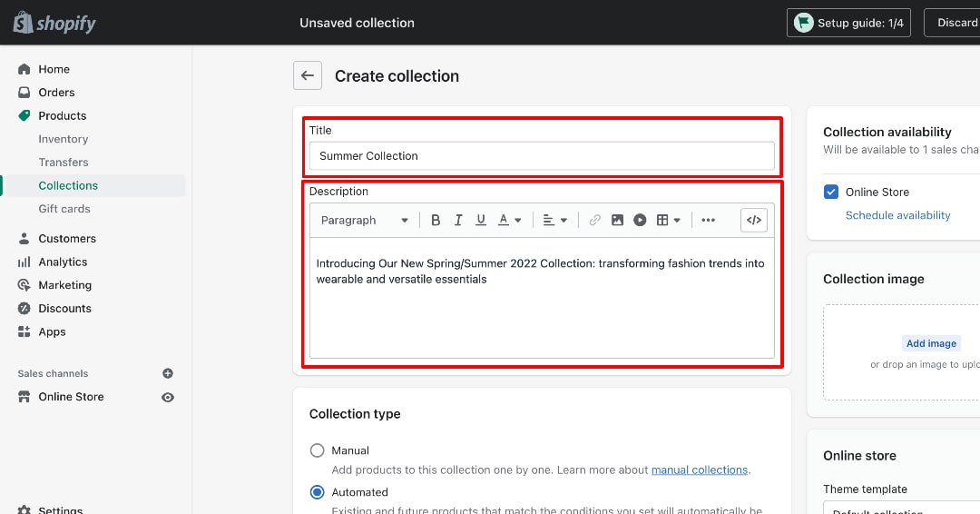Open Orders in sidebar
Viewport: 980px width, 514px height.
click(56, 93)
